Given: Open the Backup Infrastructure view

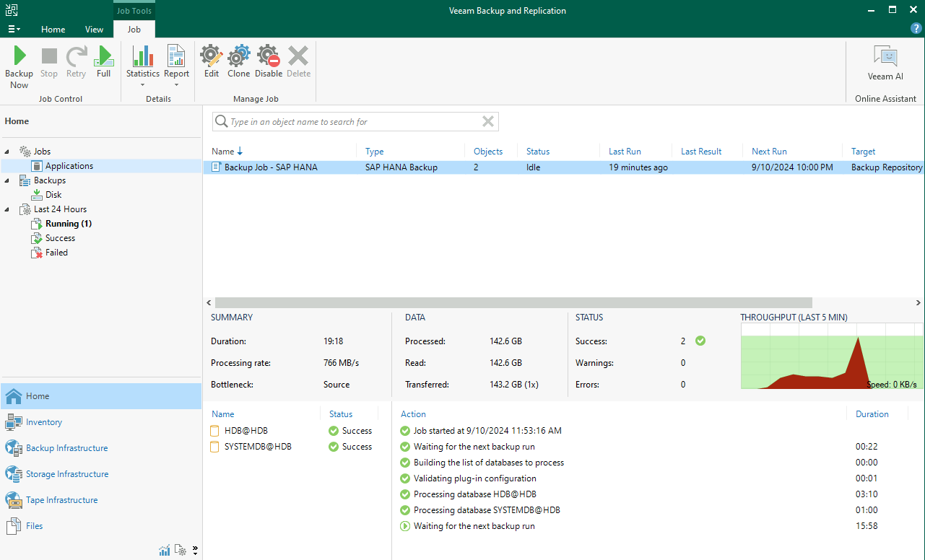Looking at the screenshot, I should click(x=66, y=448).
